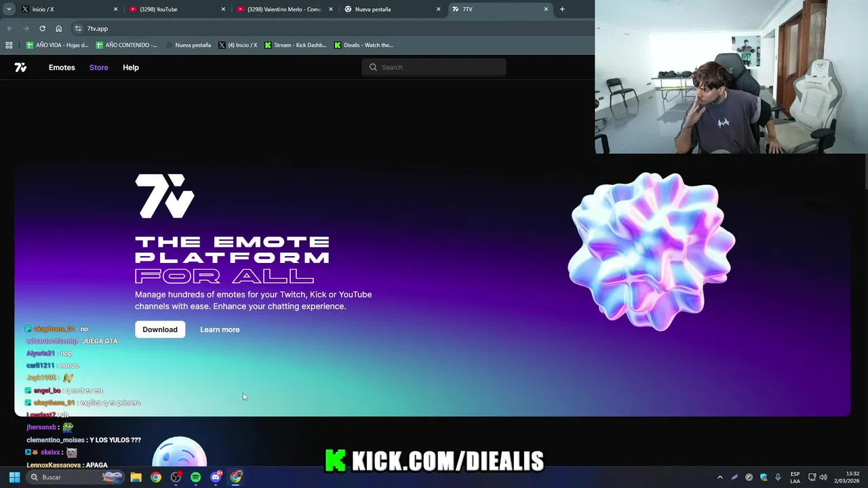
Task: Focus the 7TV emote search field
Action: point(434,67)
